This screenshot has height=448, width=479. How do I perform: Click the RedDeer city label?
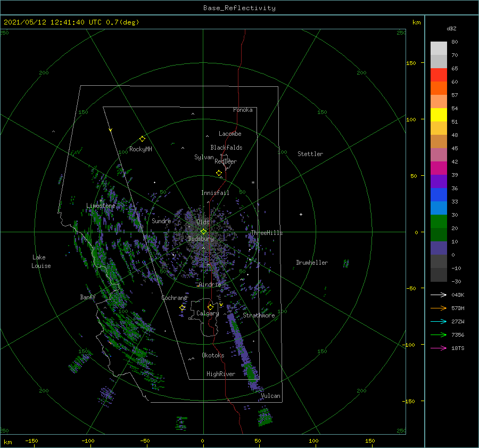pos(226,161)
